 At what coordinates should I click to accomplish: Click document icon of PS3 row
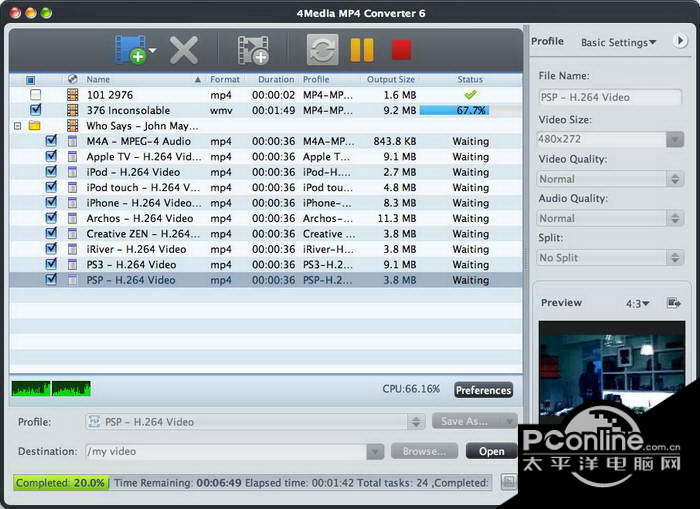(72, 265)
